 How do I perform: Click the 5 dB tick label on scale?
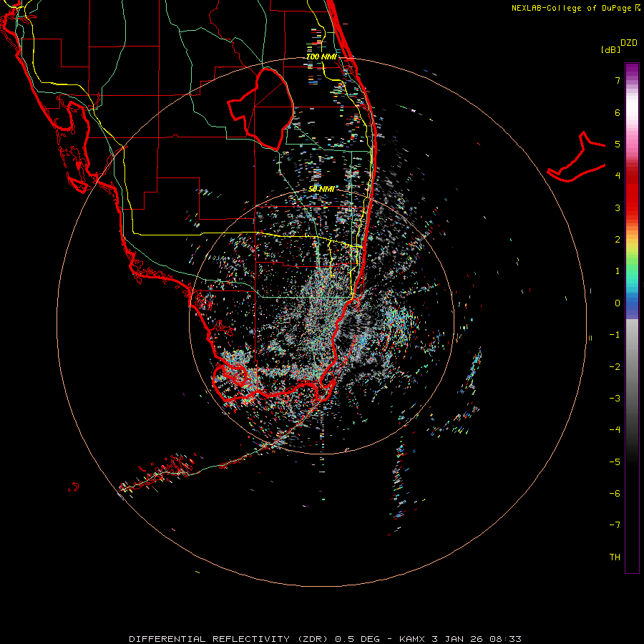(x=618, y=144)
